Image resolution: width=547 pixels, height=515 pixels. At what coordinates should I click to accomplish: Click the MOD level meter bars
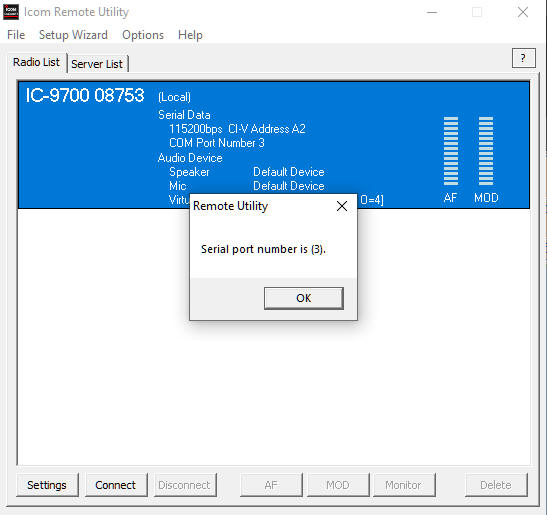click(x=486, y=151)
